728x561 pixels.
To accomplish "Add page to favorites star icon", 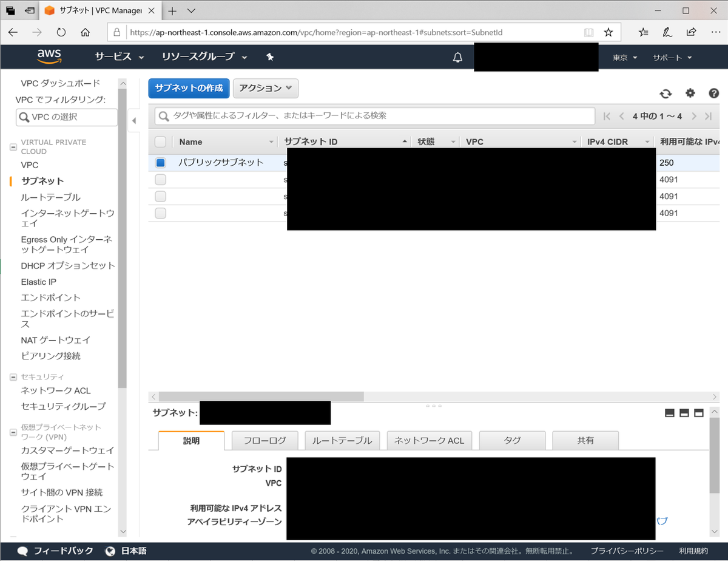I will pos(608,32).
